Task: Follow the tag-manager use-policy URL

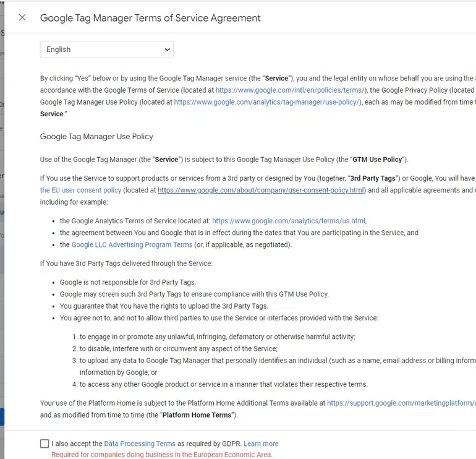Action: (x=267, y=102)
